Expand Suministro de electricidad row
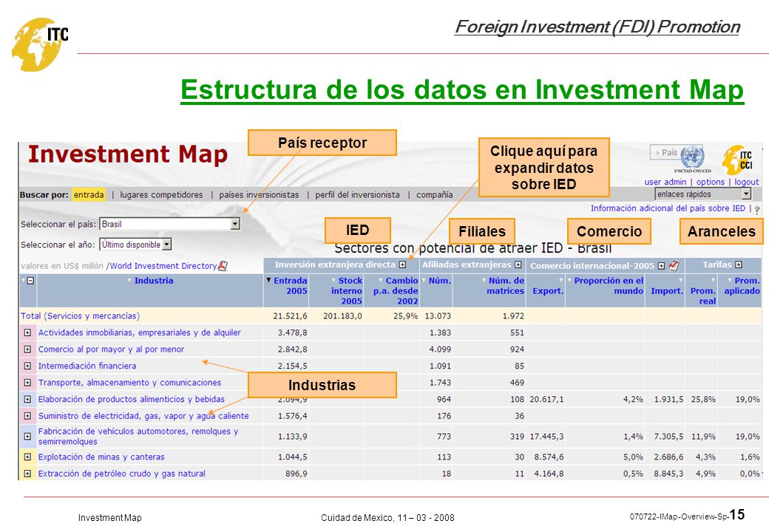 point(27,416)
